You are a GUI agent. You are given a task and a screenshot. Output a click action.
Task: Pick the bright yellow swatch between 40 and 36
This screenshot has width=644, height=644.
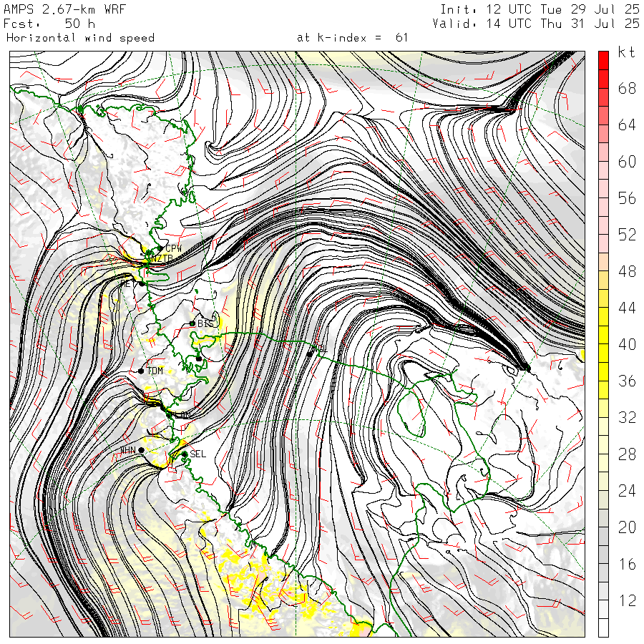(x=603, y=353)
